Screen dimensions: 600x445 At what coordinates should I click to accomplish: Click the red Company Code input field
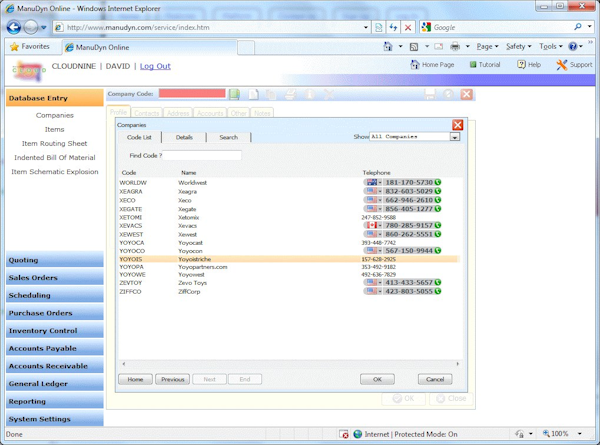[192, 94]
